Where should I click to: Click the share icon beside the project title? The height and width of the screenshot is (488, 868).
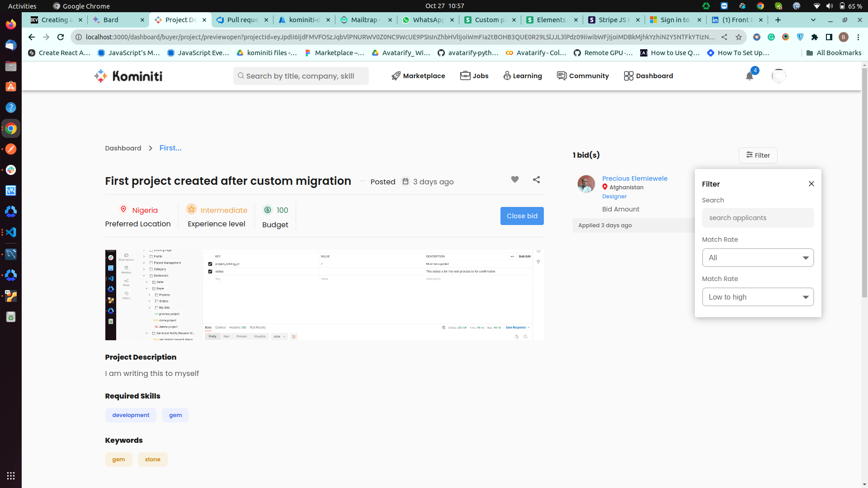click(x=536, y=179)
